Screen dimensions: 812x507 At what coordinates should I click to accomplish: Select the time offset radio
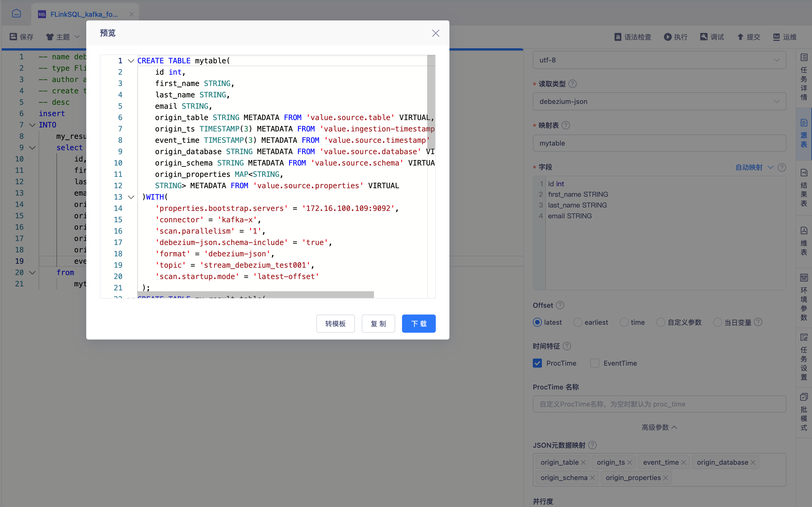pos(624,322)
